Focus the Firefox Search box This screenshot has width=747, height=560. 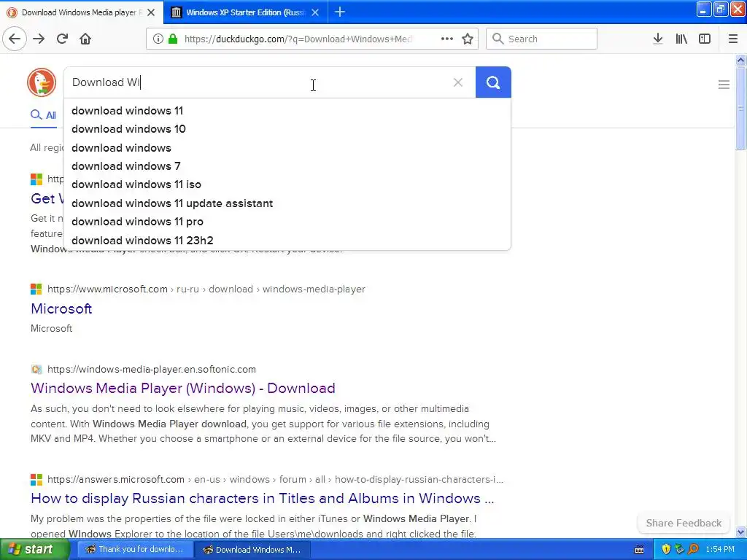coord(541,39)
